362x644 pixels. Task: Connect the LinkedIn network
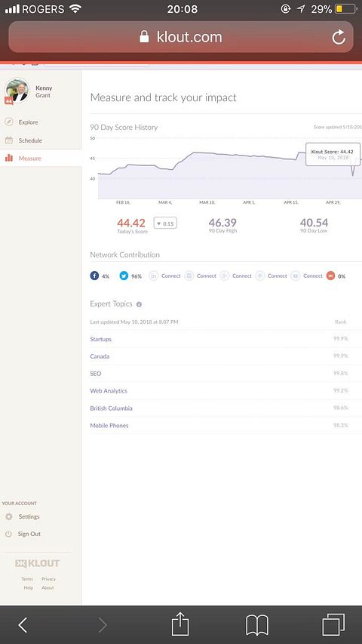coord(154,276)
